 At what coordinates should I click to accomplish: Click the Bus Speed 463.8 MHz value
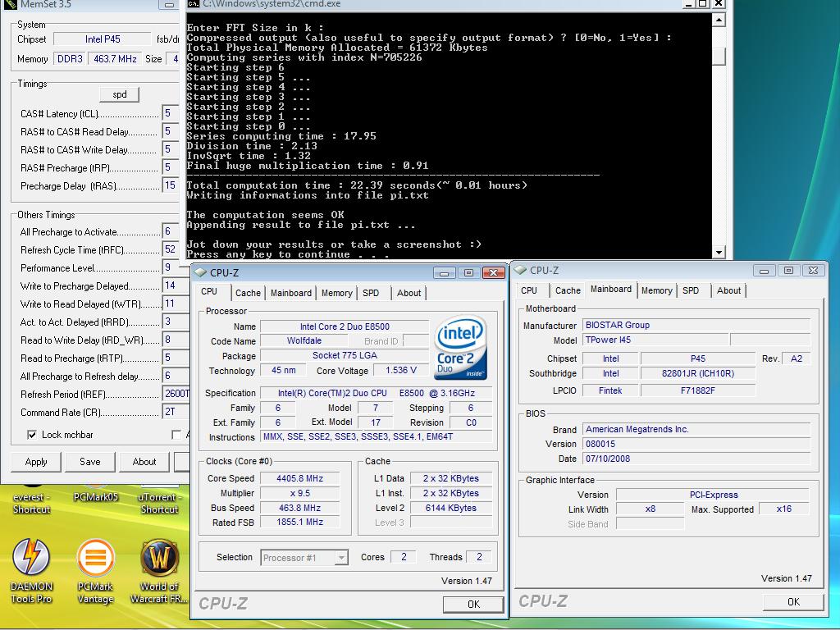pyautogui.click(x=299, y=508)
